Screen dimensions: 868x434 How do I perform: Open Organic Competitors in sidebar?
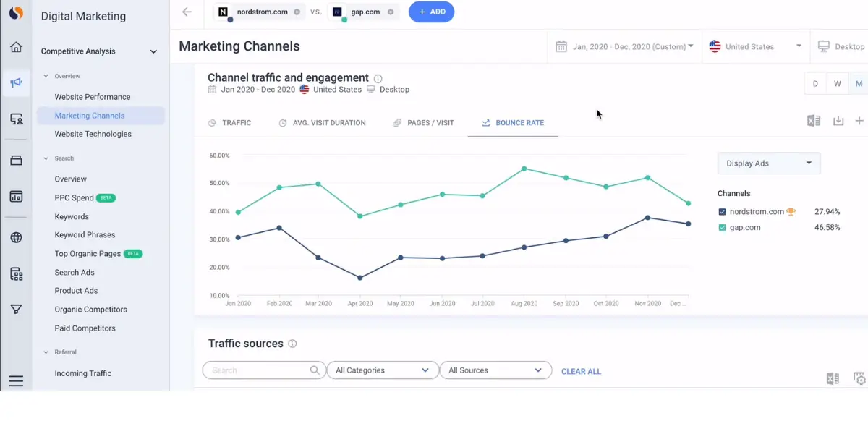pyautogui.click(x=91, y=310)
